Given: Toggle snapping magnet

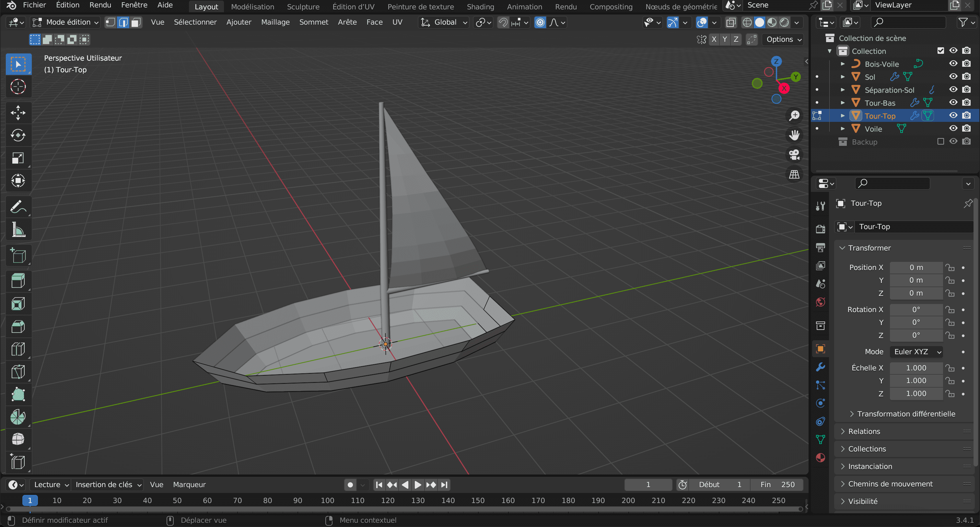Looking at the screenshot, I should 503,22.
